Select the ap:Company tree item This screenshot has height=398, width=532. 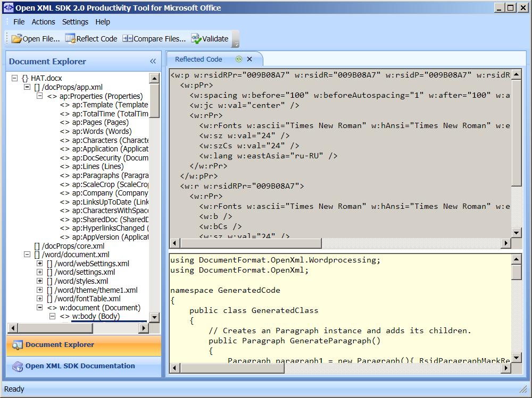click(104, 193)
